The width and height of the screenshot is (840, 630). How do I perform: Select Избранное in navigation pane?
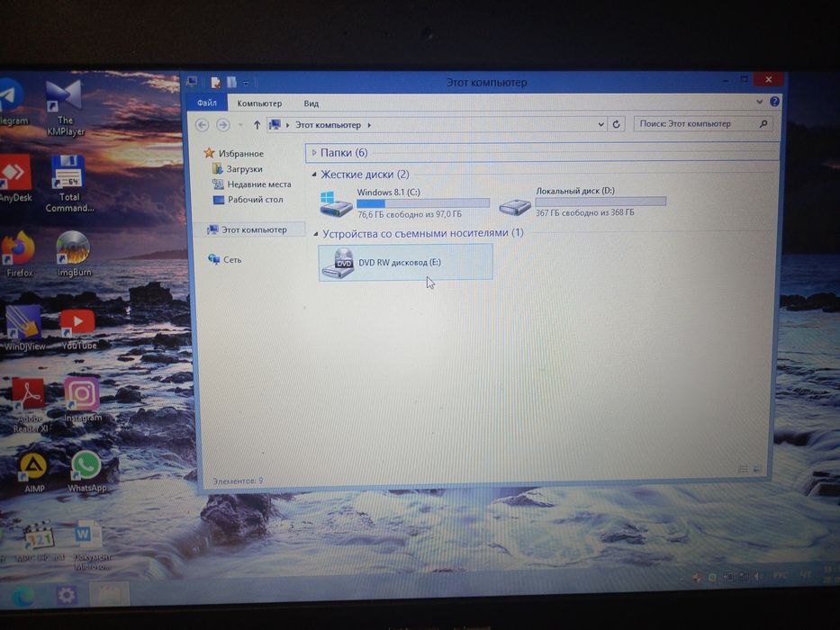tap(234, 153)
